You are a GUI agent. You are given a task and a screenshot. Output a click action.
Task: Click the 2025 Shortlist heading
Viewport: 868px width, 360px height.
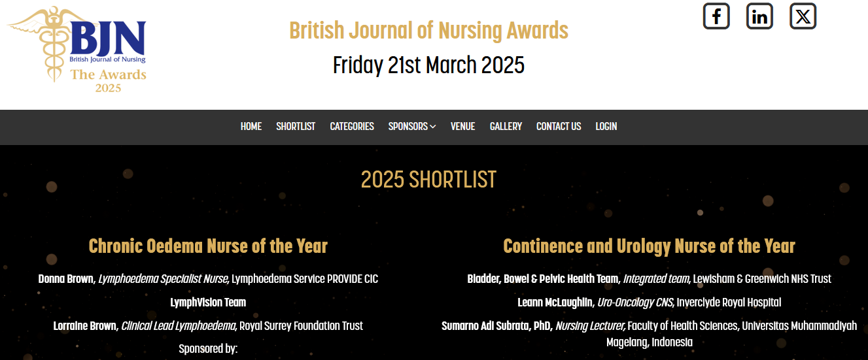[x=428, y=180]
